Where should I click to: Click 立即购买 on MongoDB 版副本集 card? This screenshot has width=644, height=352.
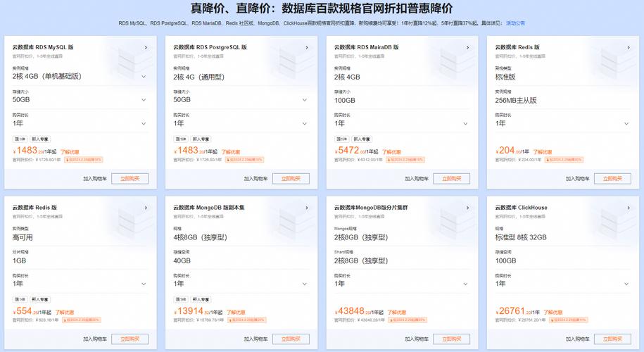(291, 339)
